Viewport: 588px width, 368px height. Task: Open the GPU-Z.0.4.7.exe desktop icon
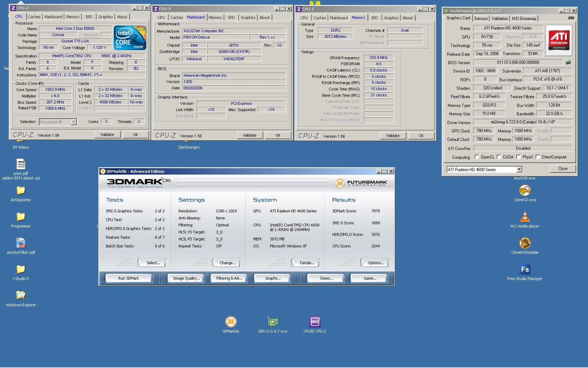(273, 322)
